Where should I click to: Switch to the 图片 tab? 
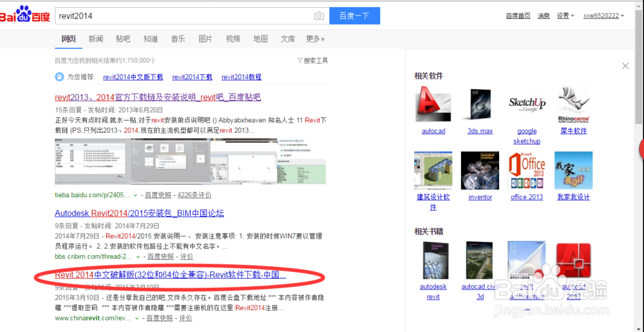click(205, 39)
